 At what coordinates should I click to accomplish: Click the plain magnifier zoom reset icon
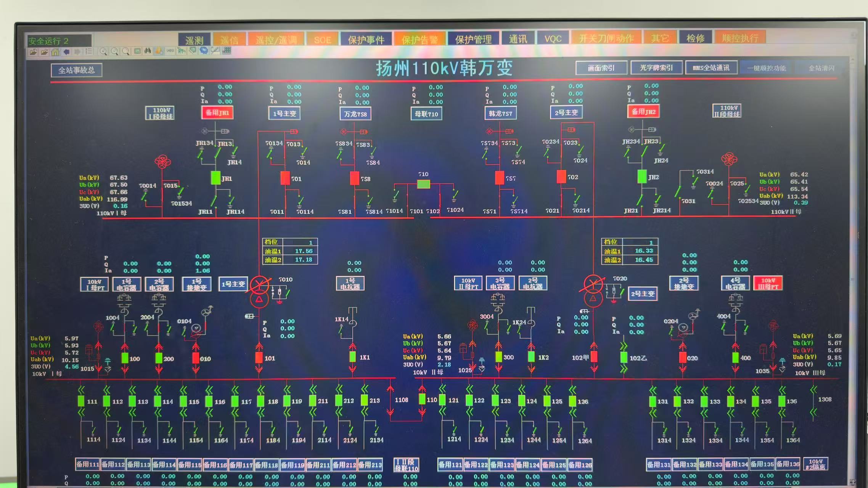(x=125, y=51)
